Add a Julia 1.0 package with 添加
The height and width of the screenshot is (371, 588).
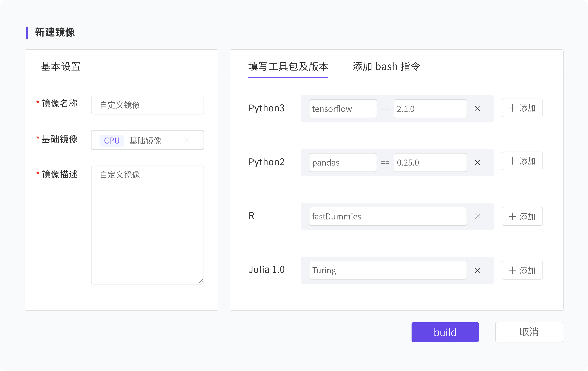522,270
